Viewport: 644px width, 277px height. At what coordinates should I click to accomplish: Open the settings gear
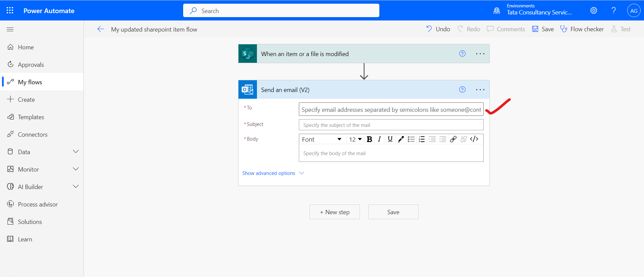594,10
